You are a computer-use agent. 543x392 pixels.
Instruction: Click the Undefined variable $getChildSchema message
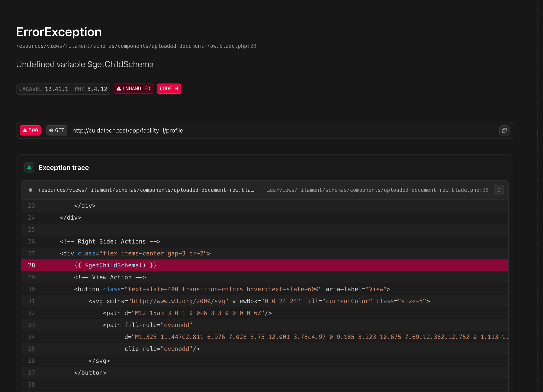point(85,64)
